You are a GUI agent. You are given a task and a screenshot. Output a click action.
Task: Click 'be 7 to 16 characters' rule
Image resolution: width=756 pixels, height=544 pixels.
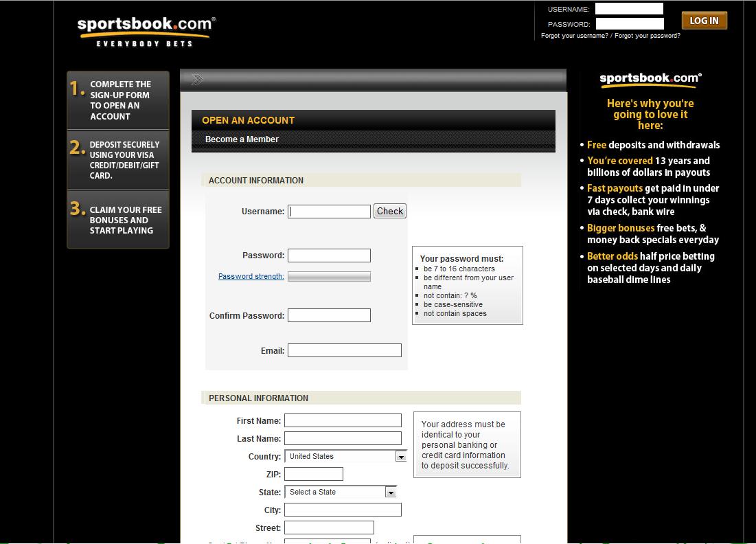(x=459, y=269)
